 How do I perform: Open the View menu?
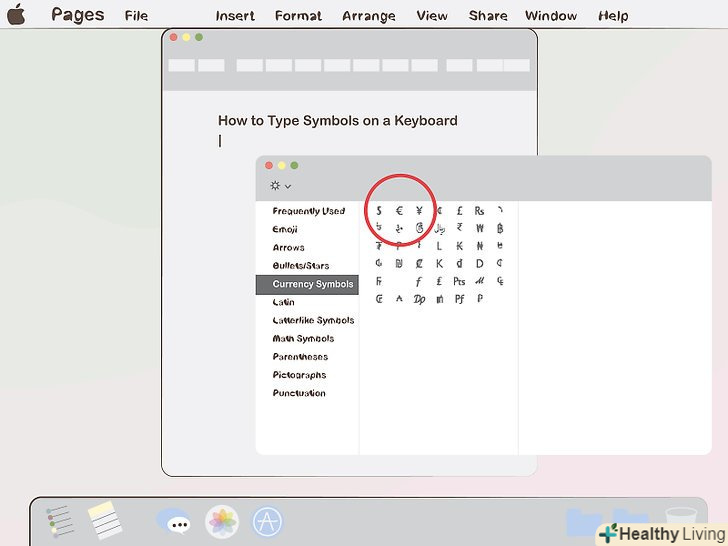432,16
